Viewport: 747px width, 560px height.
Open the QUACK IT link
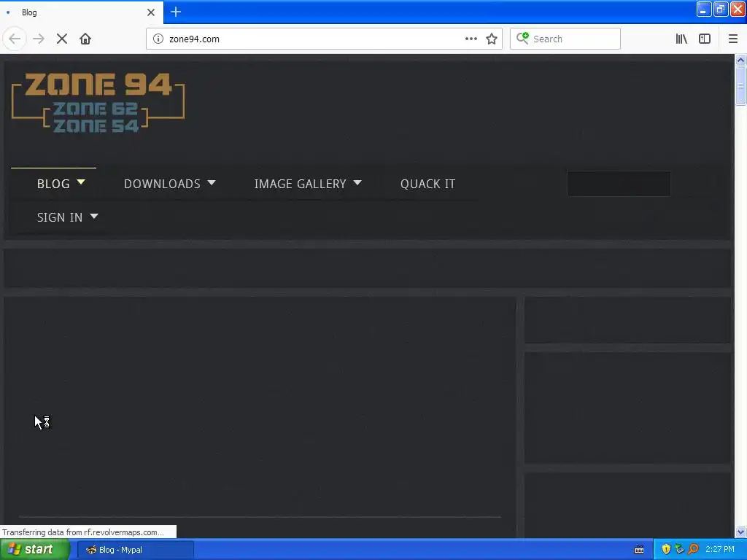coord(427,184)
